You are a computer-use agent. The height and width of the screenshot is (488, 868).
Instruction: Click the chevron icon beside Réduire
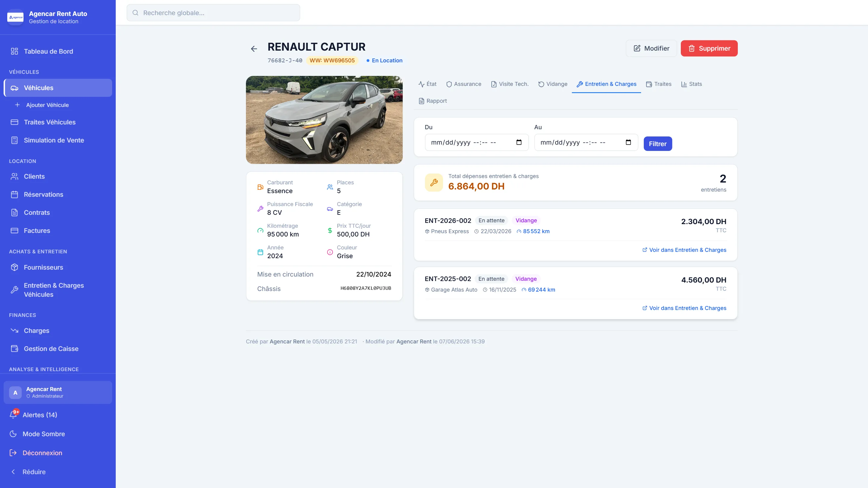pos(13,472)
